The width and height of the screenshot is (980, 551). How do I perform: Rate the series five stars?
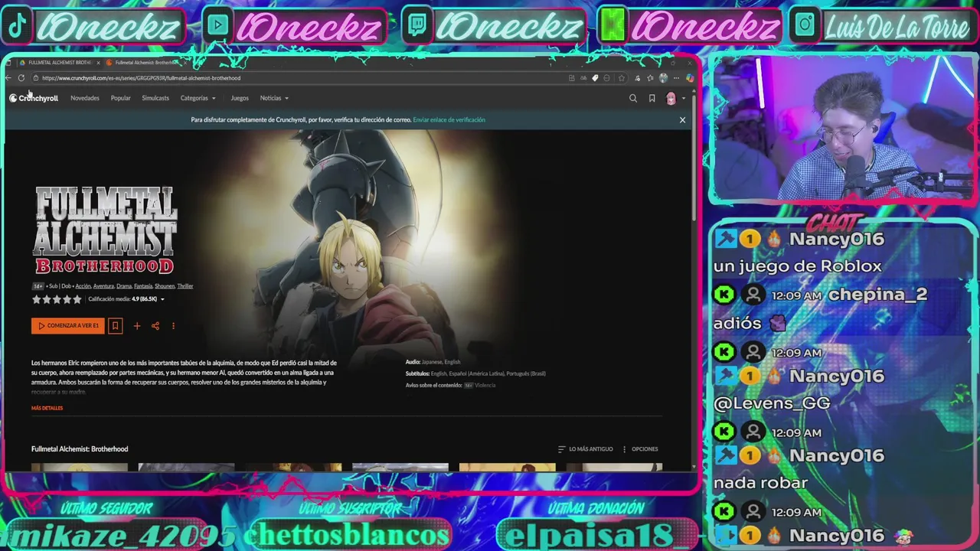point(77,299)
